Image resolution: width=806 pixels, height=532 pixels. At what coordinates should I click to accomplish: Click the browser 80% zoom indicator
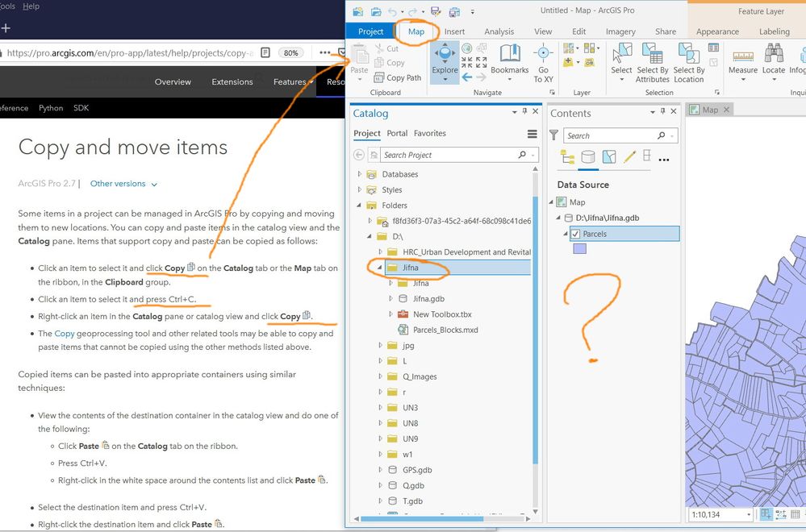coord(291,53)
